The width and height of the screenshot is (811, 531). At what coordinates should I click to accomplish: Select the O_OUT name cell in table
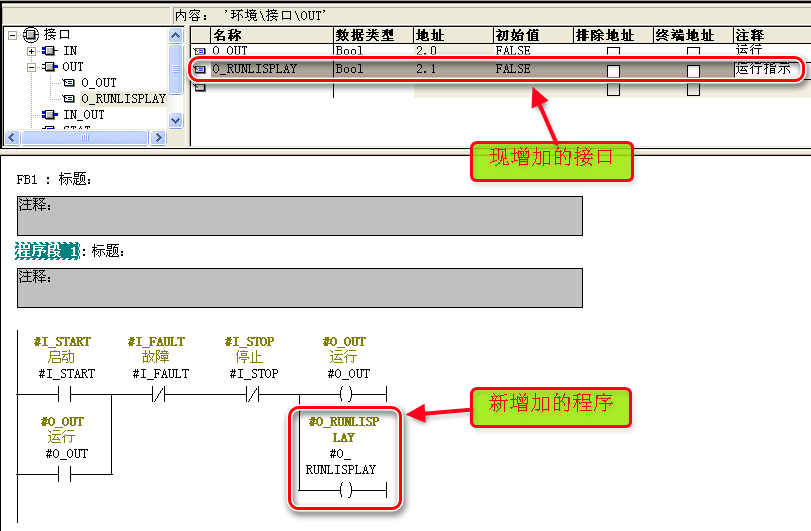(x=272, y=51)
